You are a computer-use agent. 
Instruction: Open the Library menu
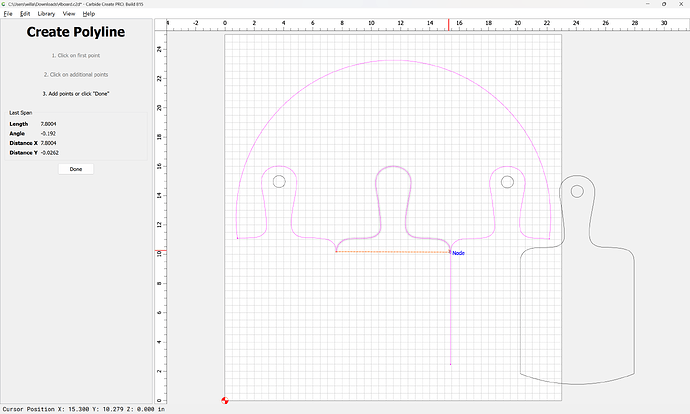pyautogui.click(x=46, y=14)
